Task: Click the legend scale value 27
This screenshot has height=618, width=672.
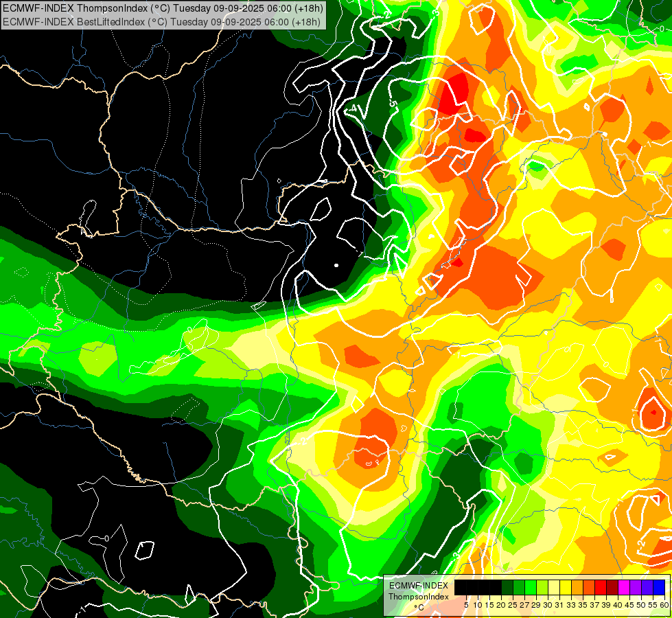Action: pyautogui.click(x=524, y=605)
